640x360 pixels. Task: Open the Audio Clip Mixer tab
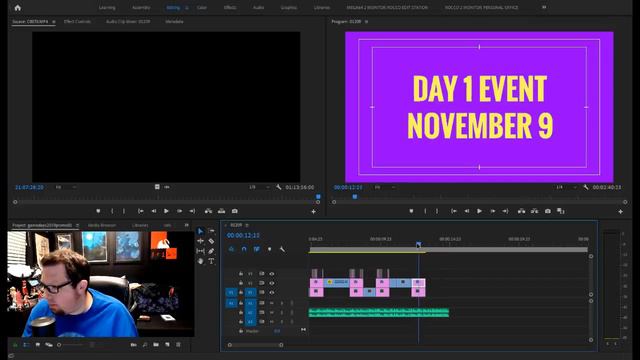[x=128, y=21]
